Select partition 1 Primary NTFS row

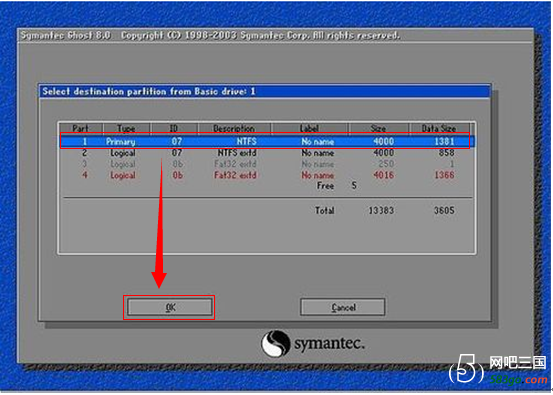tap(267, 141)
